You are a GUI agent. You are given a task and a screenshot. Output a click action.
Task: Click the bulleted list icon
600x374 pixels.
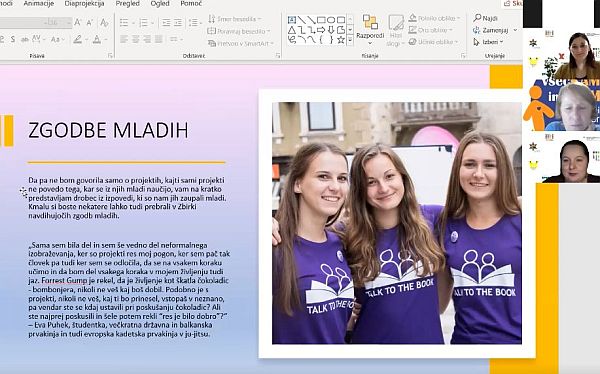[x=124, y=23]
